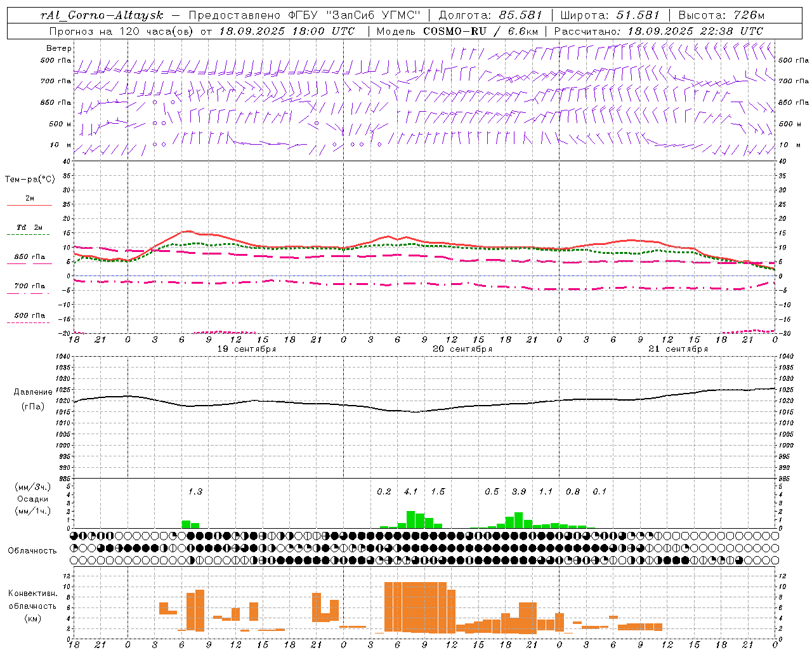Click the longitude value Долгота: 85.581
812x650 pixels.
pos(490,15)
